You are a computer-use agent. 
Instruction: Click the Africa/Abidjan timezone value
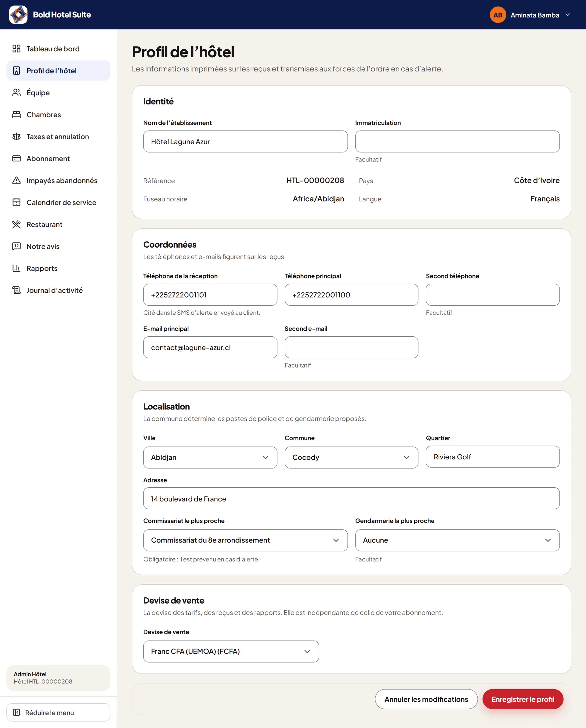[318, 199]
